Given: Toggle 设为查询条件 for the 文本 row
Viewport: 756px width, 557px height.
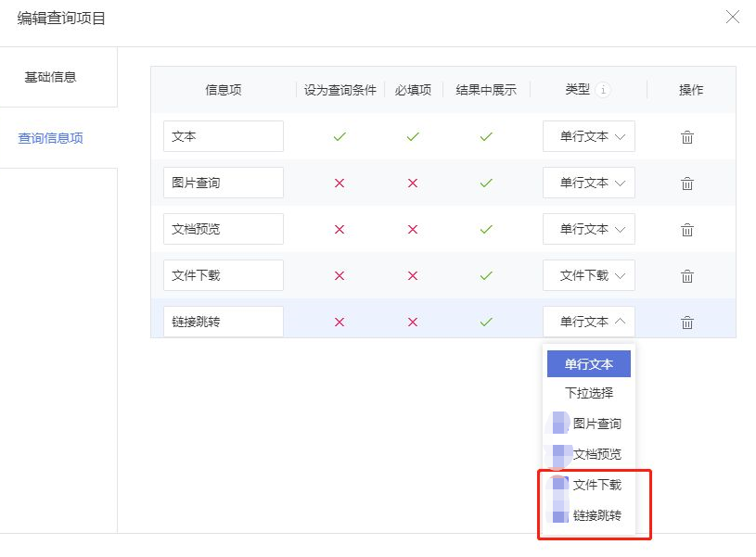Looking at the screenshot, I should [x=340, y=136].
